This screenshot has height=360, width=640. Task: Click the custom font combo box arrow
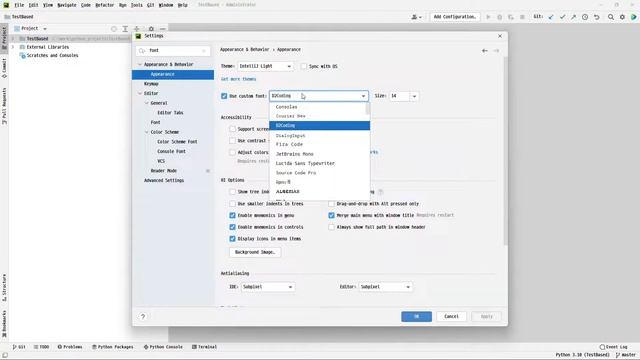click(x=363, y=96)
